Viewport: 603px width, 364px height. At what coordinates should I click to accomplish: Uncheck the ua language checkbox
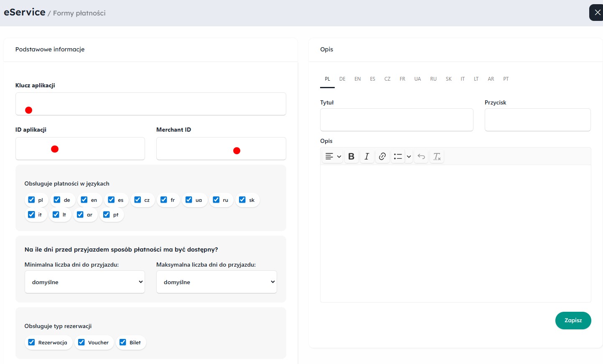coord(189,200)
